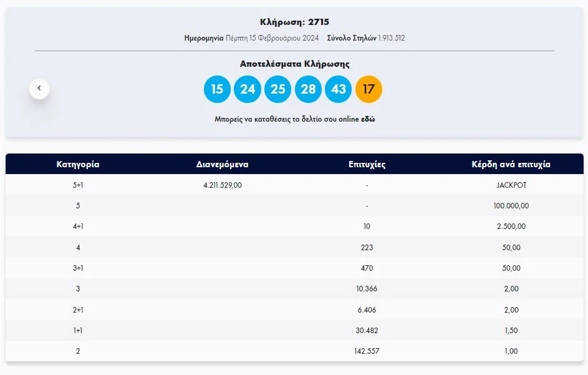Click the JACKPOT prize cell
This screenshot has width=588, height=375.
[x=511, y=185]
